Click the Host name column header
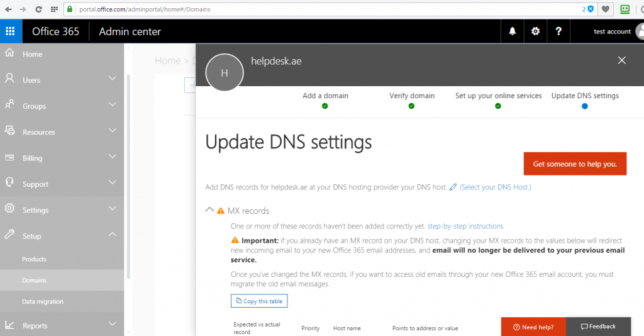 click(x=347, y=328)
